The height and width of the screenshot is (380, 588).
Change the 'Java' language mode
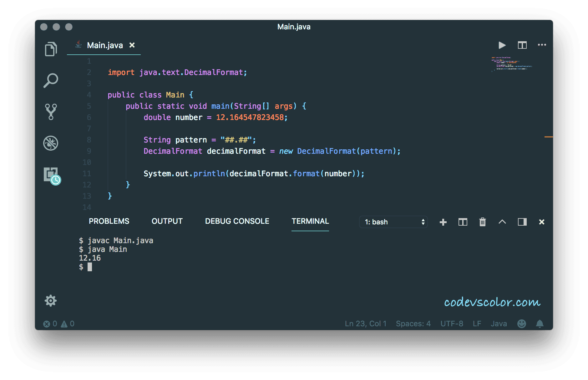pyautogui.click(x=499, y=324)
